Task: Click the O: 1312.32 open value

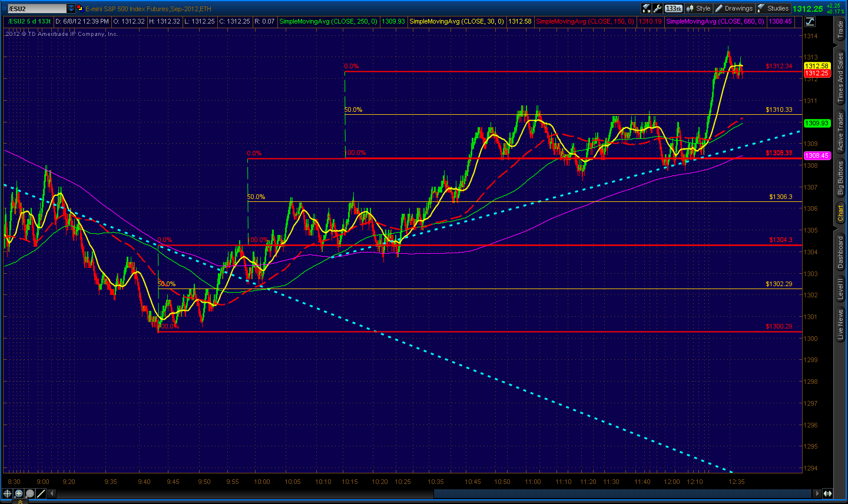Action: click(128, 21)
